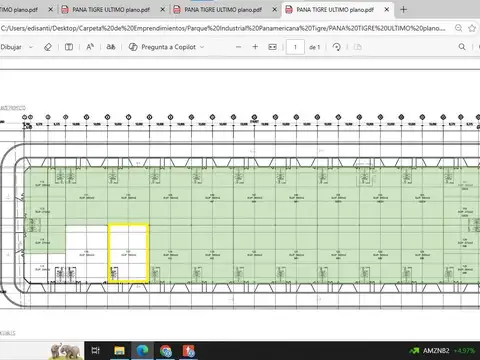Image resolution: width=480 pixels, height=360 pixels.
Task: Open Google Chrome from taskbar
Action: click(x=166, y=350)
